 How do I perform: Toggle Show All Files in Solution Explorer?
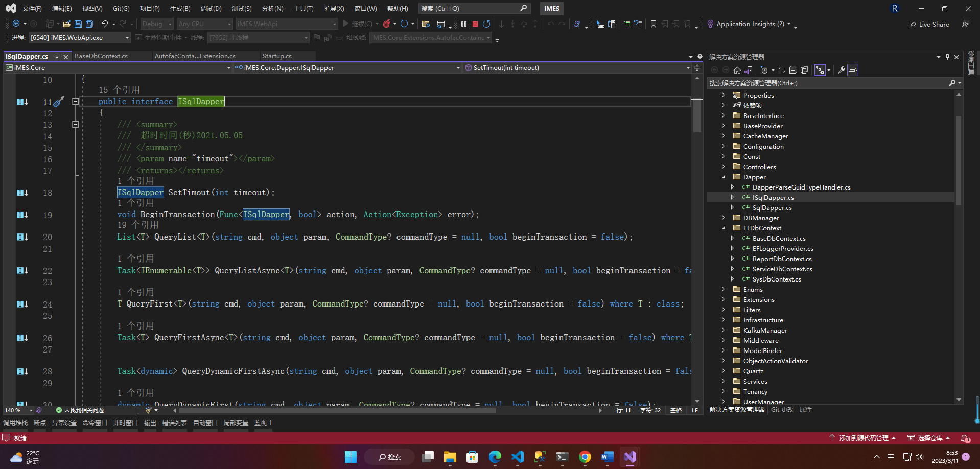point(804,70)
